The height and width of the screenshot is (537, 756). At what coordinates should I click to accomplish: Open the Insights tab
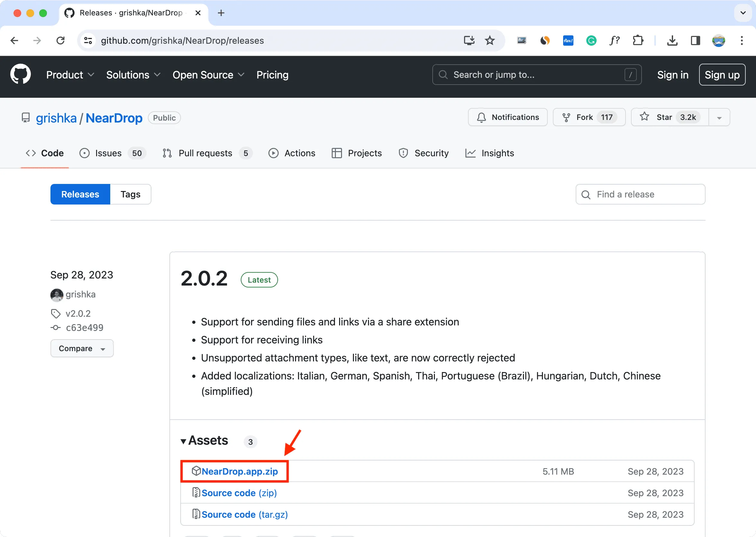click(490, 153)
